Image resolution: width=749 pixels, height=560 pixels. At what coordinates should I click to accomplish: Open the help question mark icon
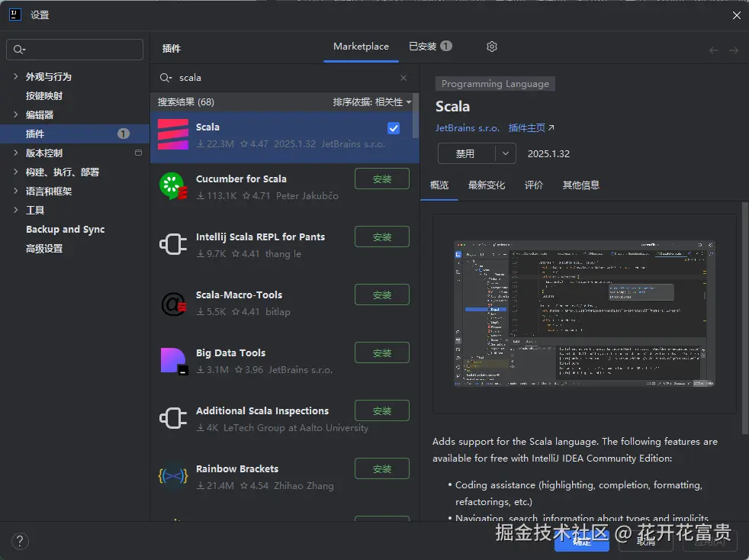20,541
